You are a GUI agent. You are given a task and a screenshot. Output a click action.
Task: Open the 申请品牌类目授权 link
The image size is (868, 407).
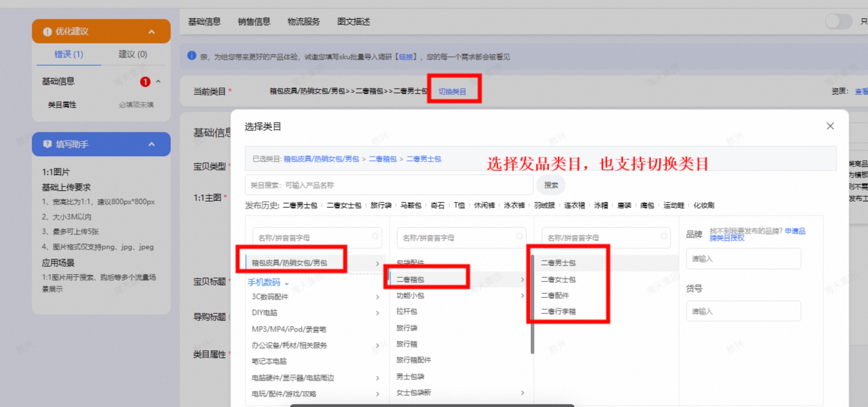click(x=757, y=234)
